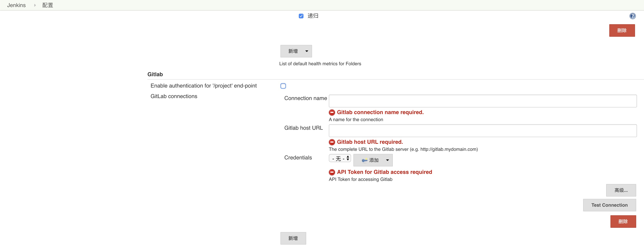The height and width of the screenshot is (252, 644).
Task: Go to Jenkins breadcrumb home link
Action: pos(17,5)
